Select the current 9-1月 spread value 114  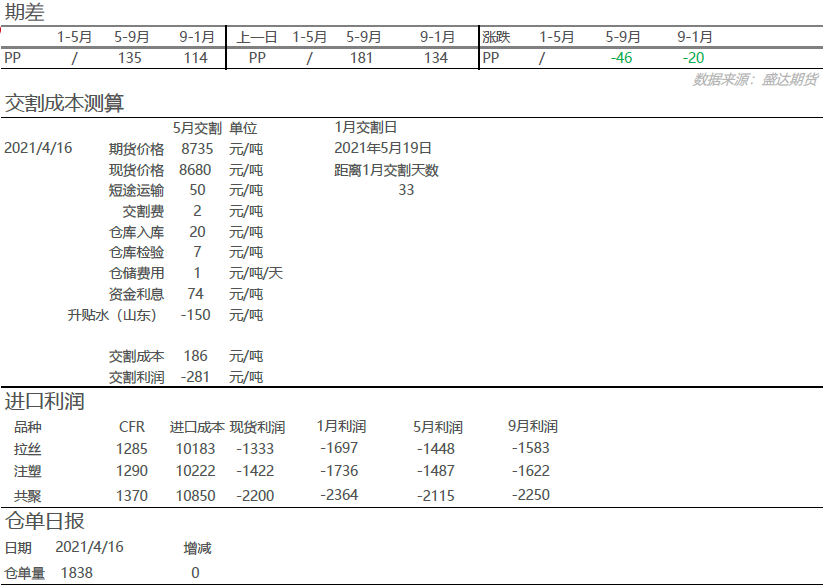pyautogui.click(x=196, y=58)
